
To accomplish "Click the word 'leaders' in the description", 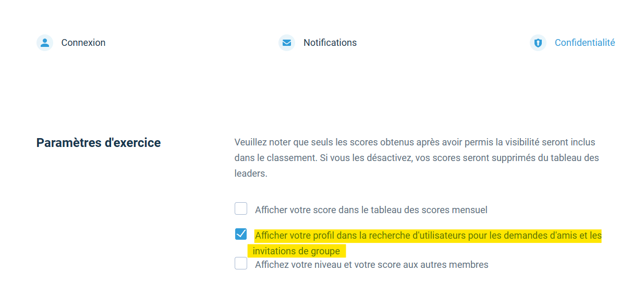I will (250, 174).
